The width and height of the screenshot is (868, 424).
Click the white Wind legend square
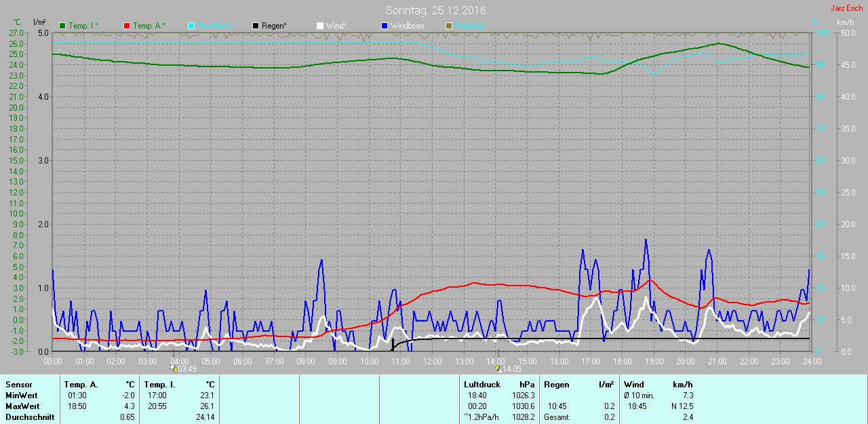point(320,26)
